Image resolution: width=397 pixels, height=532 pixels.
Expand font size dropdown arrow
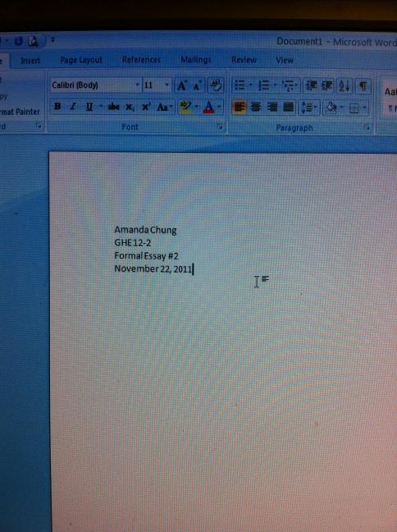point(167,85)
